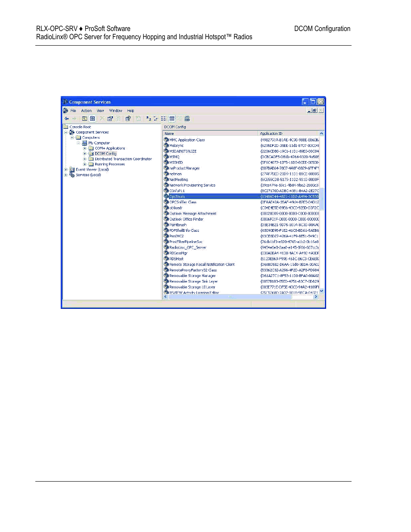Click the Paintbrush entry icon
This screenshot has width=411, height=532.
(x=166, y=224)
